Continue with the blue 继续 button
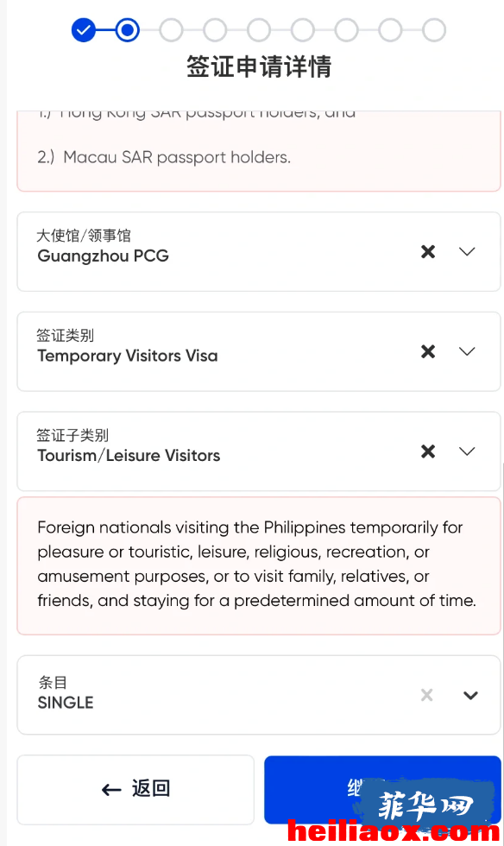Screen dimensions: 504x846 tap(382, 790)
